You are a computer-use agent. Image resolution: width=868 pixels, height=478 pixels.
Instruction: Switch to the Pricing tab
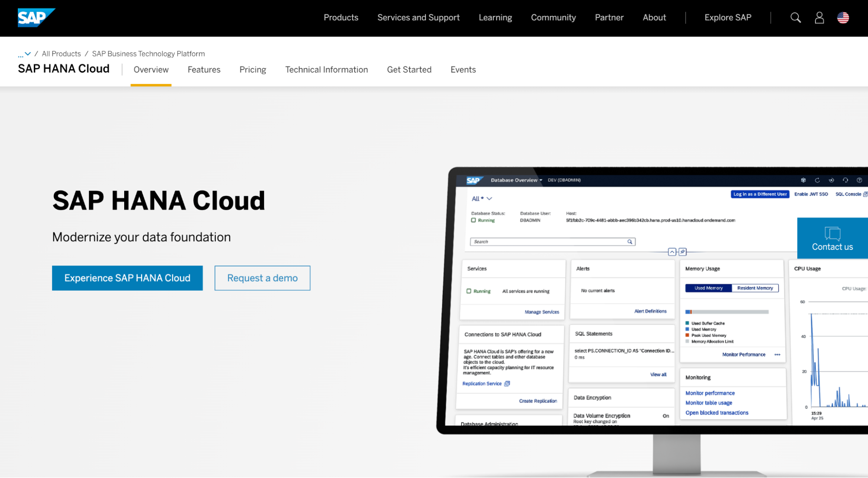click(253, 70)
